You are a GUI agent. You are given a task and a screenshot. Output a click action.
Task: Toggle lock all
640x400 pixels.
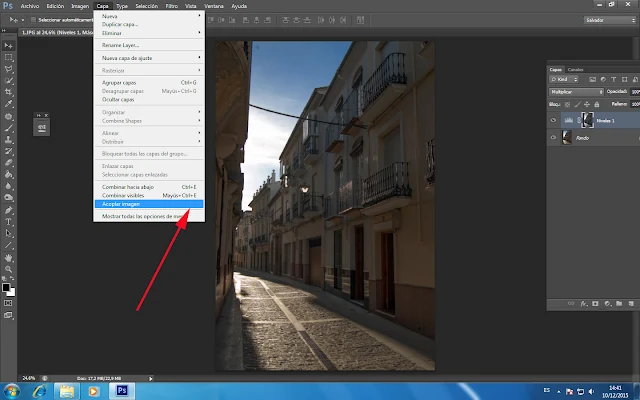pyautogui.click(x=597, y=104)
